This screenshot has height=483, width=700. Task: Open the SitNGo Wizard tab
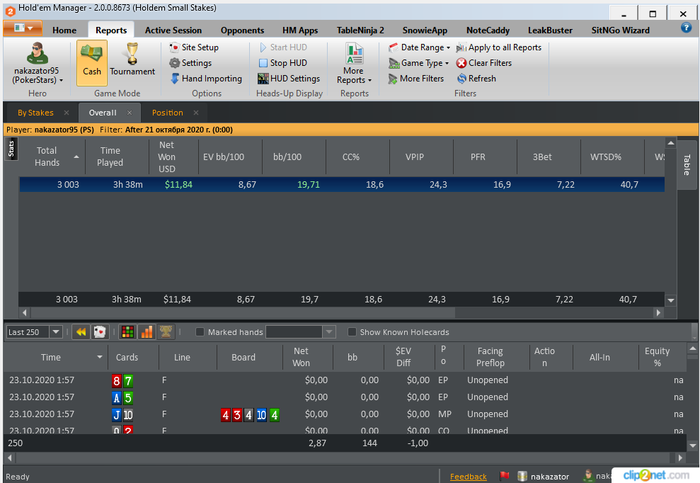(620, 30)
